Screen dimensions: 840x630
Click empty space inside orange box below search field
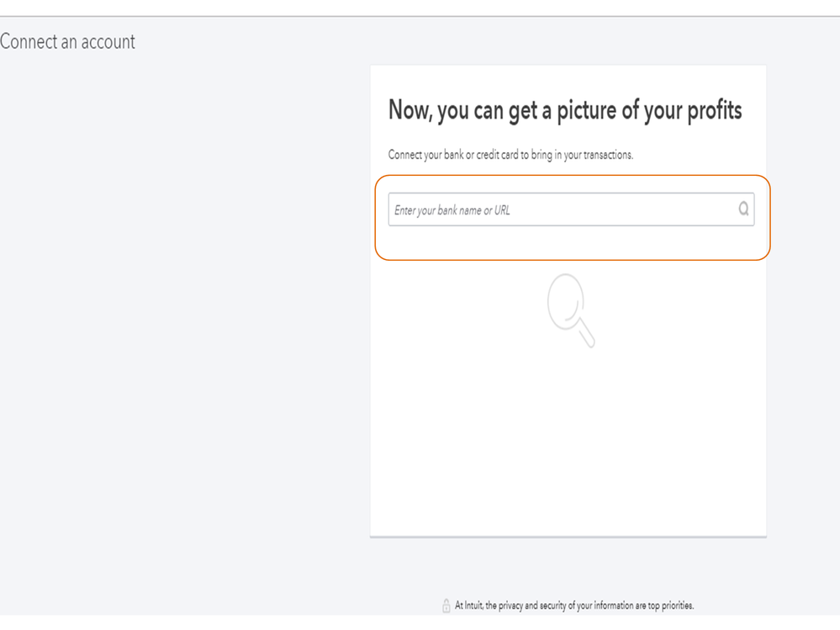click(x=572, y=244)
